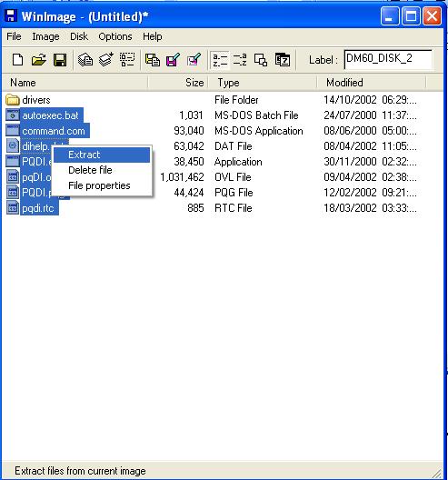The height and width of the screenshot is (480, 448).
Task: Click the command.com file icon
Action: click(13, 131)
